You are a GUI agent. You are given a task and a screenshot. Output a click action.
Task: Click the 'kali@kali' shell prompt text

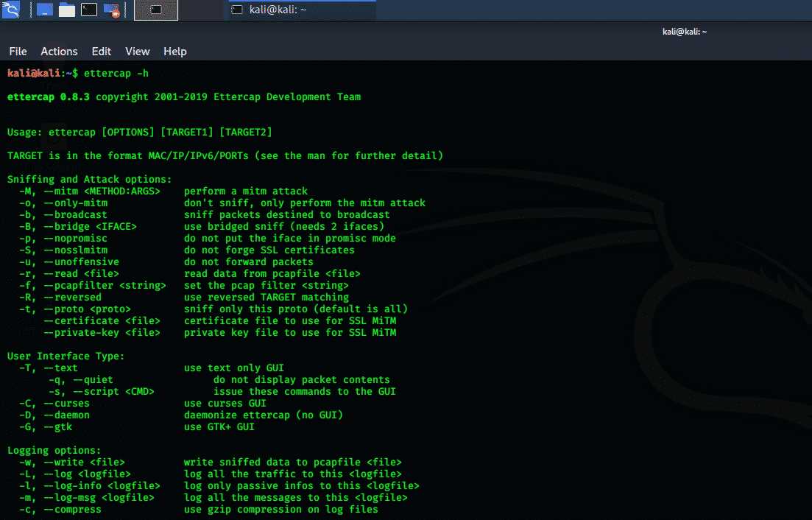tap(34, 74)
